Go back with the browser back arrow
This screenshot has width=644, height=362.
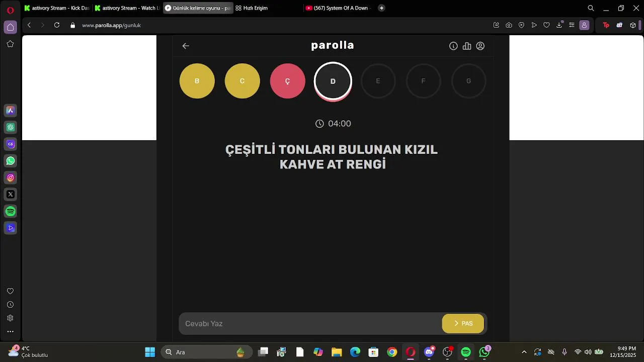tap(29, 25)
